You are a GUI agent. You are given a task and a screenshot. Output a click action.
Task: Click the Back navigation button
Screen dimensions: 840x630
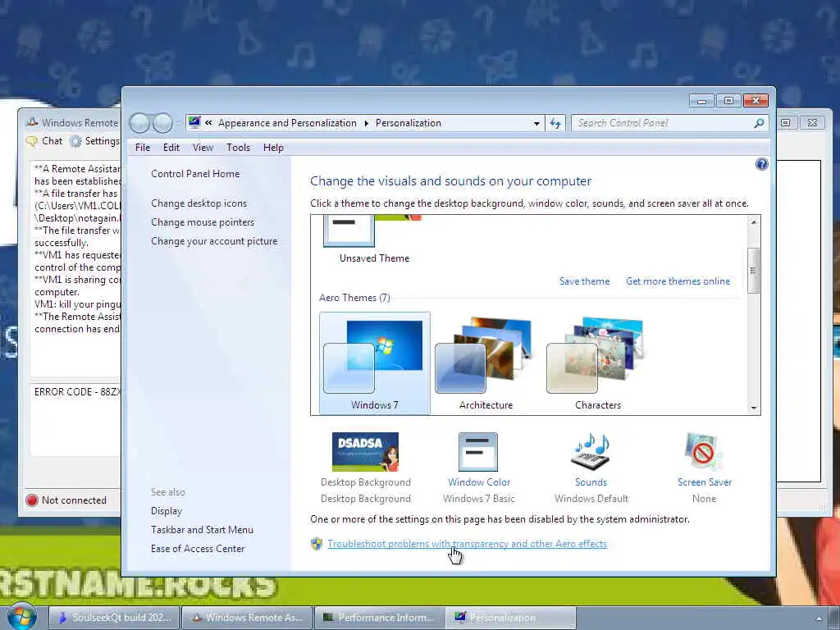point(139,123)
